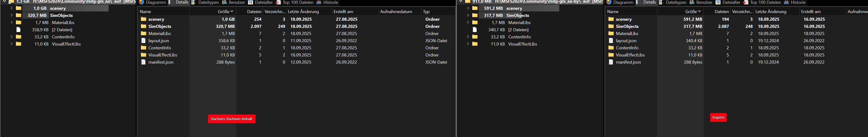This screenshot has height=137, width=868.
Task: Click the folder icon of 320,7 MB SimObjects in tree
Action: (x=19, y=15)
